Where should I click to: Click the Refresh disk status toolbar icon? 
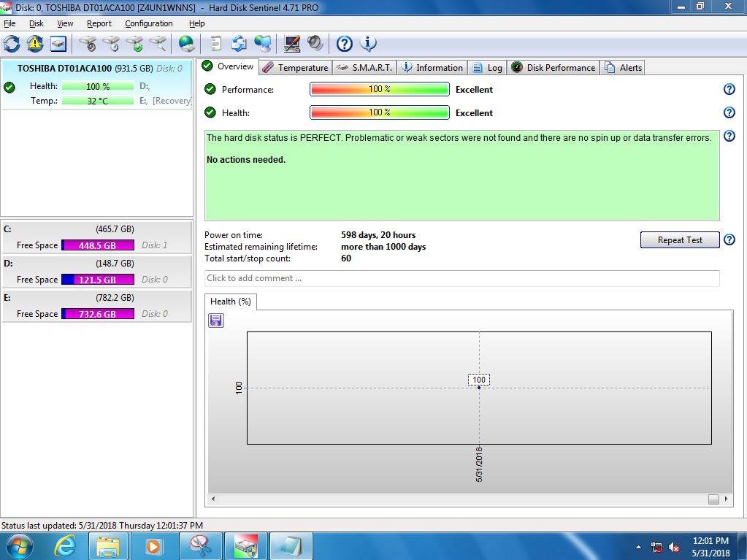point(12,44)
